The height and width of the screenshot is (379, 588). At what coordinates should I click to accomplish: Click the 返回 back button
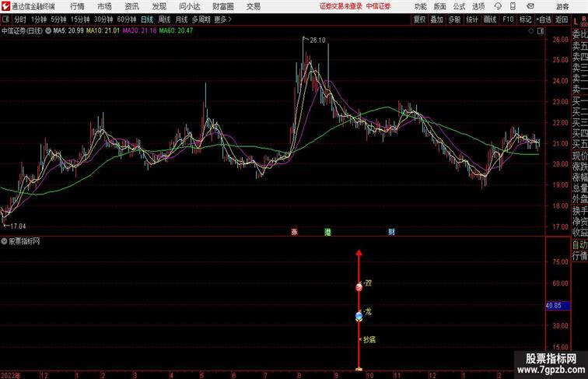(x=562, y=19)
